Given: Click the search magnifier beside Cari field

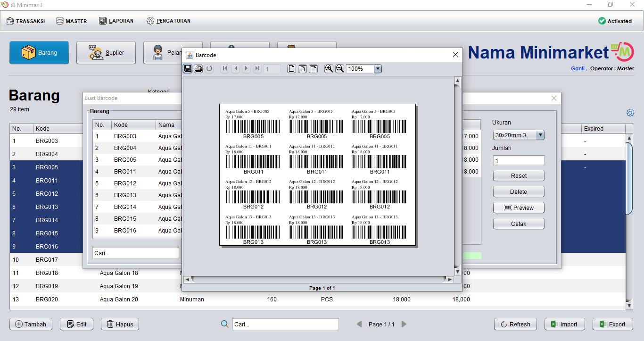Looking at the screenshot, I should [x=224, y=324].
